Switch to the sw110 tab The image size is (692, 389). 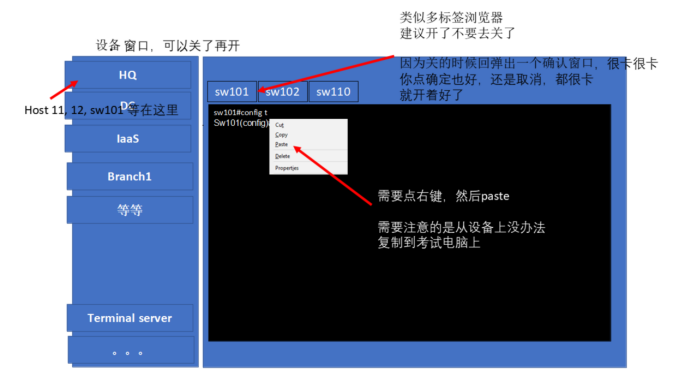(x=333, y=91)
